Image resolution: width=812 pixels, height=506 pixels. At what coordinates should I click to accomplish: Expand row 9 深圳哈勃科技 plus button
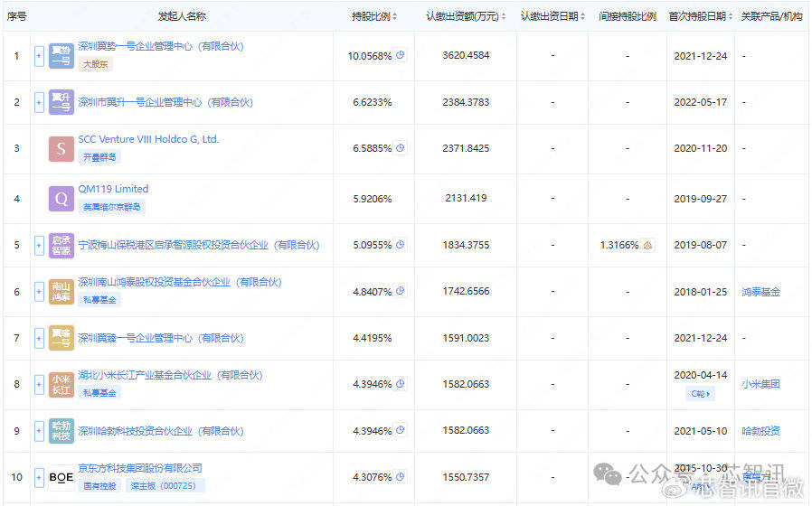(39, 431)
